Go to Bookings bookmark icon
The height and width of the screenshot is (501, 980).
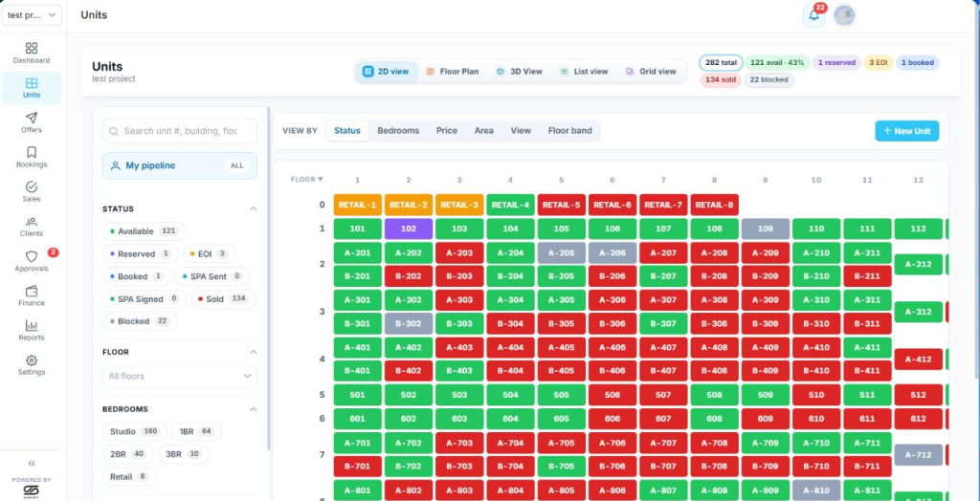[x=32, y=152]
